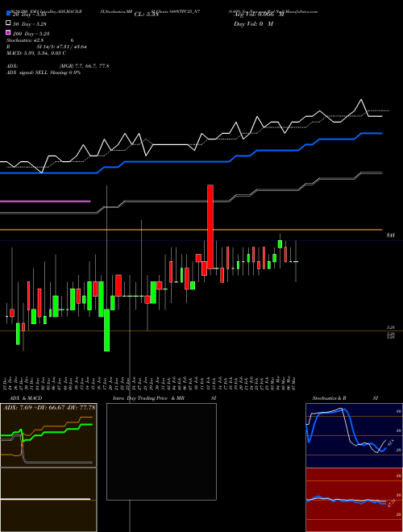Image resolution: width=403 pixels, height=532 pixels.
Task: Click the empty Intra Day Trading Price chart box
Action: [161, 451]
